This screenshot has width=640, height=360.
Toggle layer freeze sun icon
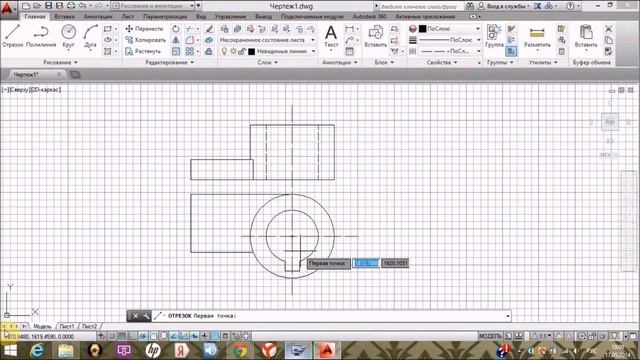[x=233, y=51]
